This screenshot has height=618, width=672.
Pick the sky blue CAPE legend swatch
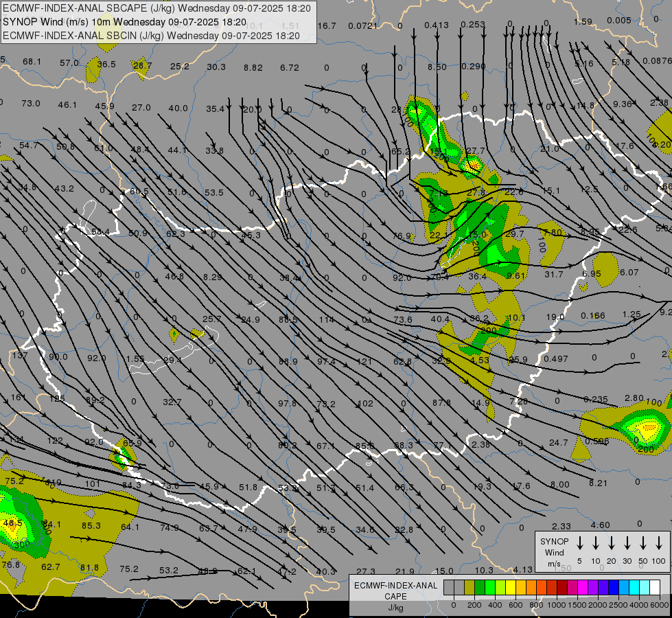point(623,588)
